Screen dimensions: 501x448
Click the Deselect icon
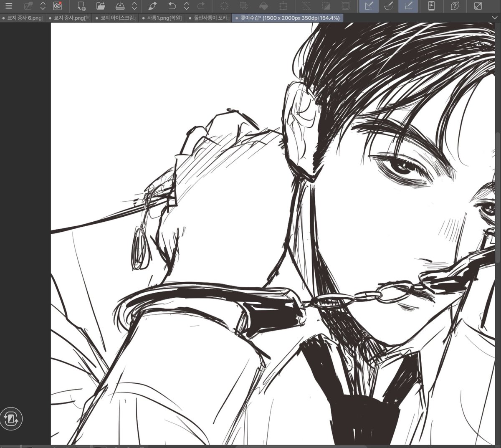(307, 6)
